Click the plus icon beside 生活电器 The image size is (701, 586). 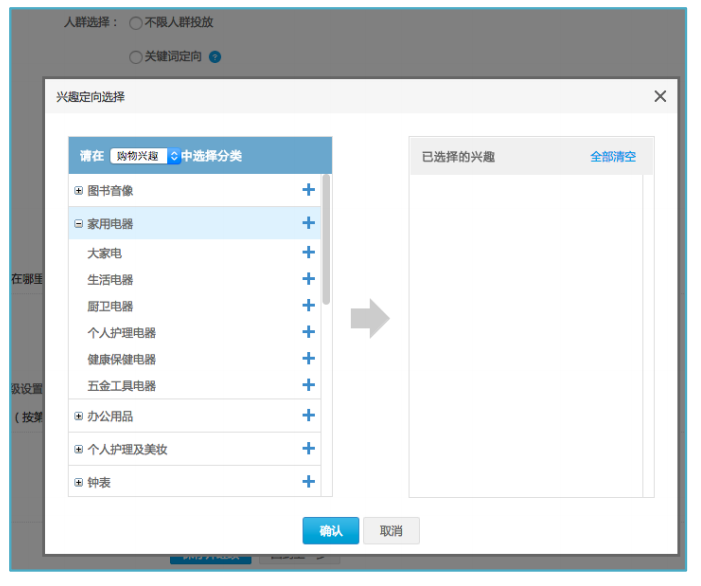pos(308,280)
